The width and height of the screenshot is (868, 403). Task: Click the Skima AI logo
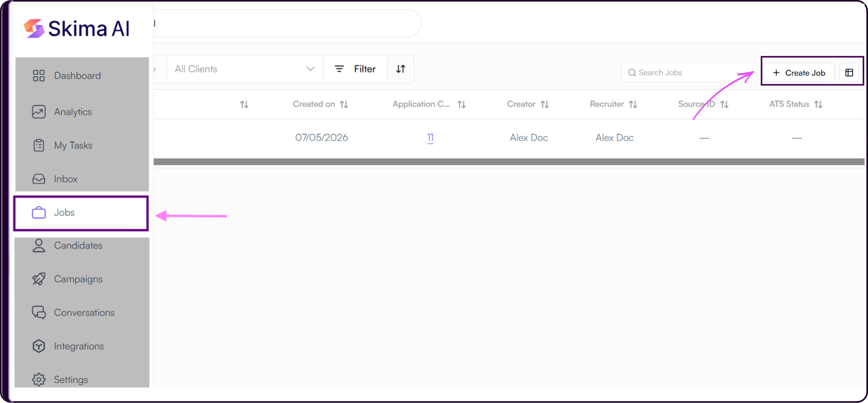point(77,28)
